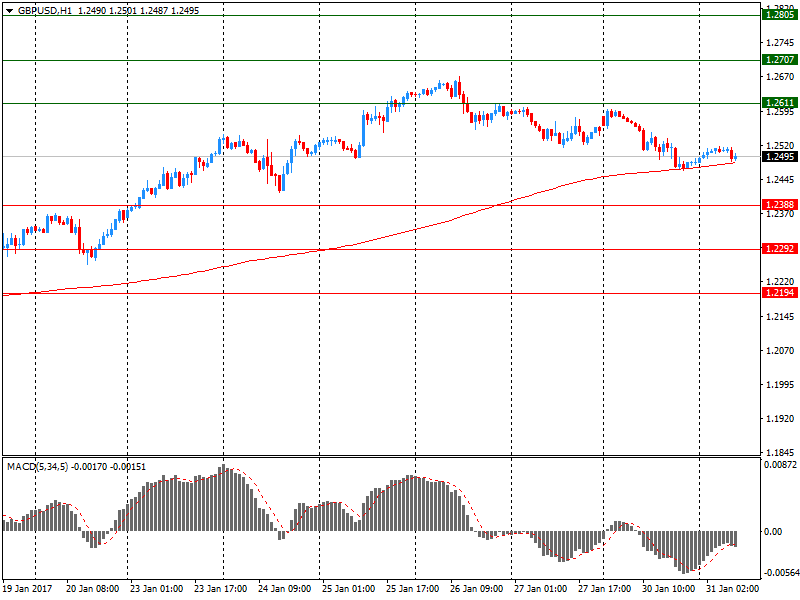Click the 1.2070 price axis value
800x600 pixels.
pyautogui.click(x=780, y=351)
